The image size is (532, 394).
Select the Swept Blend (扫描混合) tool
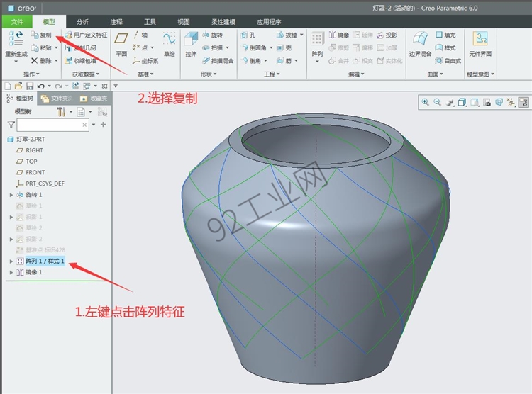pyautogui.click(x=218, y=61)
